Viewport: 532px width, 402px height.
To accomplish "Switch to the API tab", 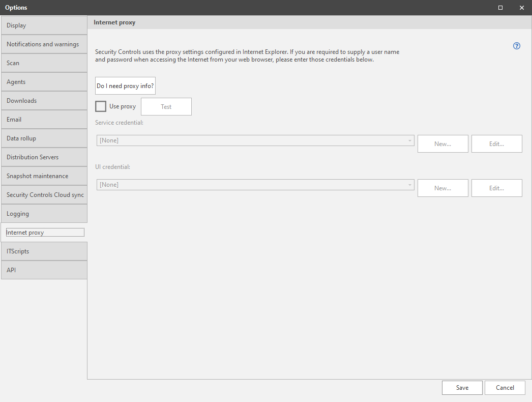I will point(44,270).
